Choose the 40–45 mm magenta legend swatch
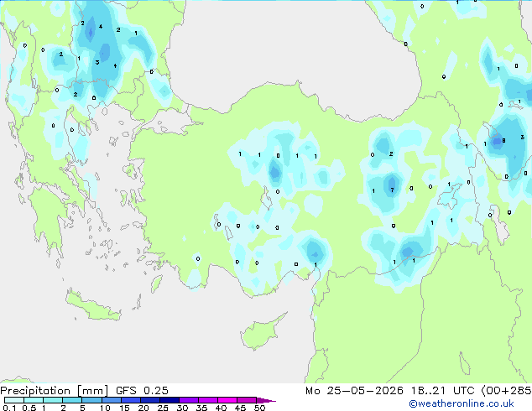532x411 pixels. pyautogui.click(x=227, y=400)
